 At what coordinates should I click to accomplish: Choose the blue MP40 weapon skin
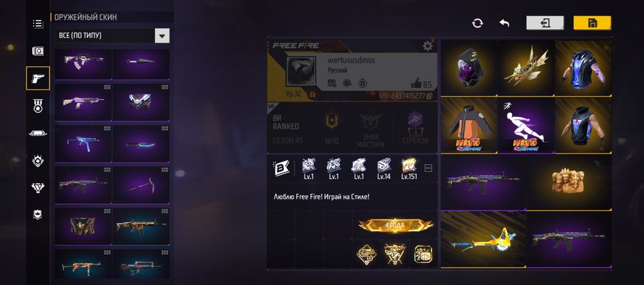point(83,142)
